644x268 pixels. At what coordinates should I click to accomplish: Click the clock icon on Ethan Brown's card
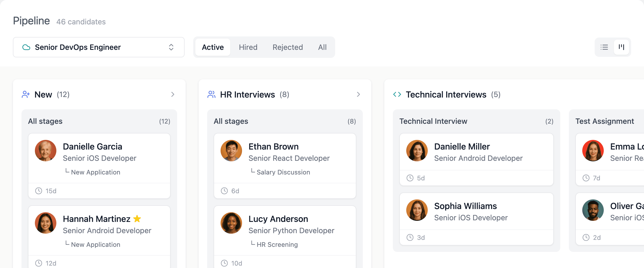pyautogui.click(x=224, y=191)
